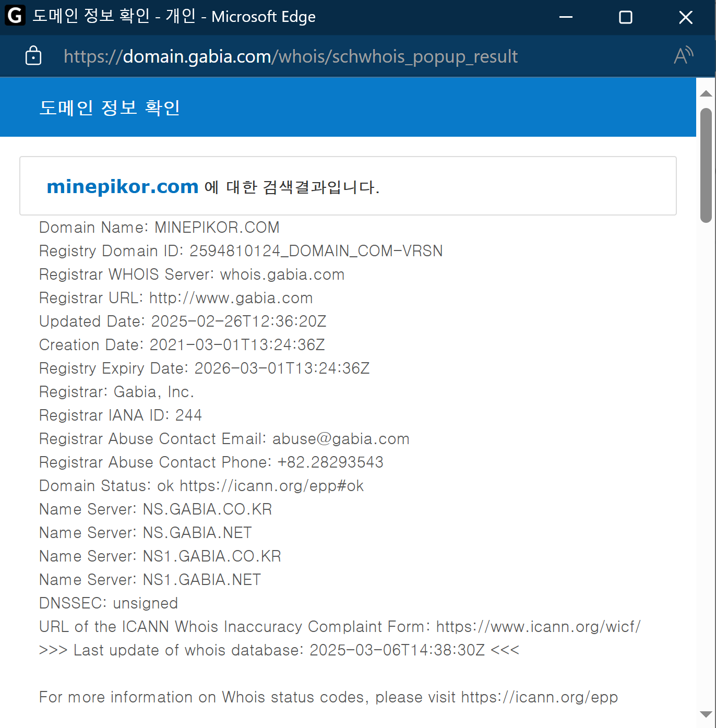Click the Name Server NS.GABIA.CO.KR line

(x=156, y=509)
